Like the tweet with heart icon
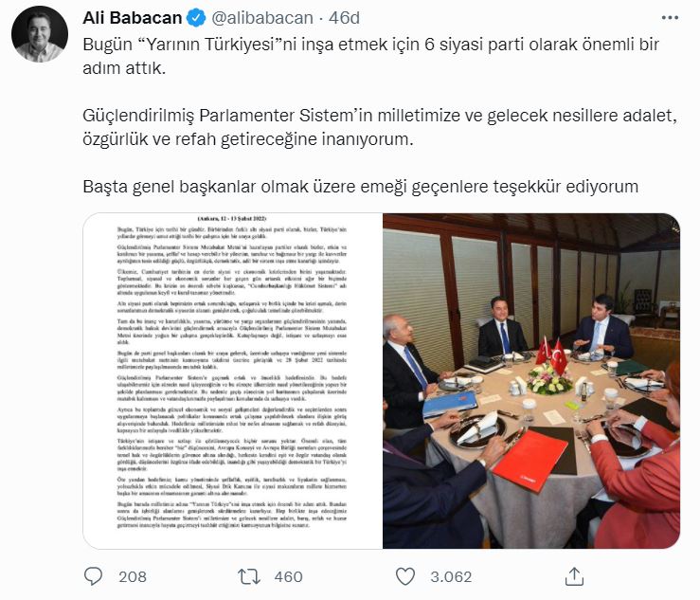Image resolution: width=700 pixels, height=600 pixels. 405,576
